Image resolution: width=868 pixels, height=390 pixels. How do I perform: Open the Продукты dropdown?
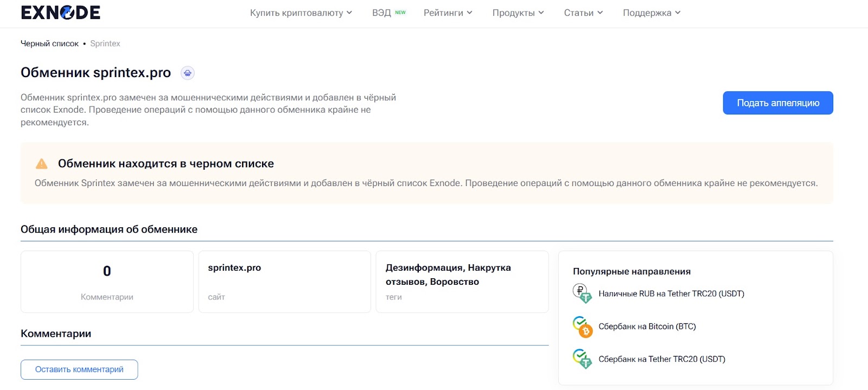click(x=518, y=12)
